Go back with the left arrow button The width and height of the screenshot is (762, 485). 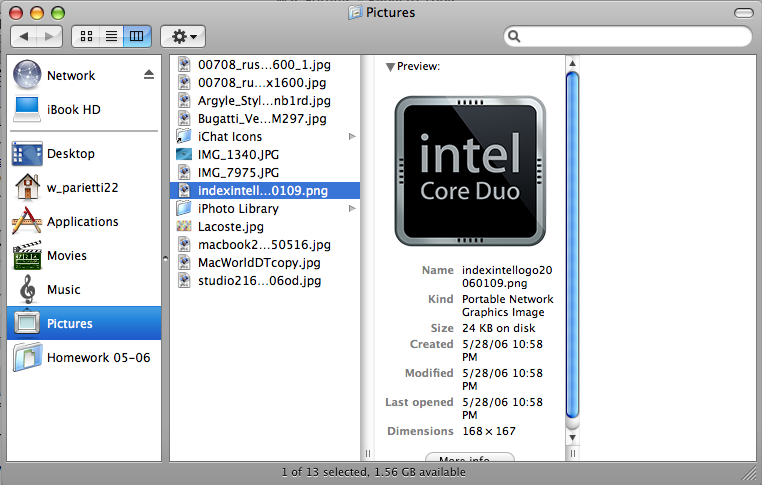tap(24, 36)
